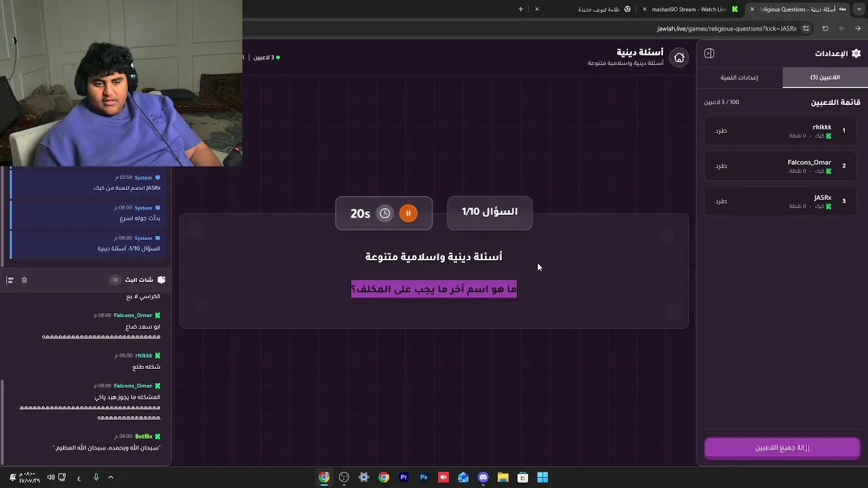Toggle chat layout icon beside trash
Viewport: 868px width, 488px height.
point(9,280)
